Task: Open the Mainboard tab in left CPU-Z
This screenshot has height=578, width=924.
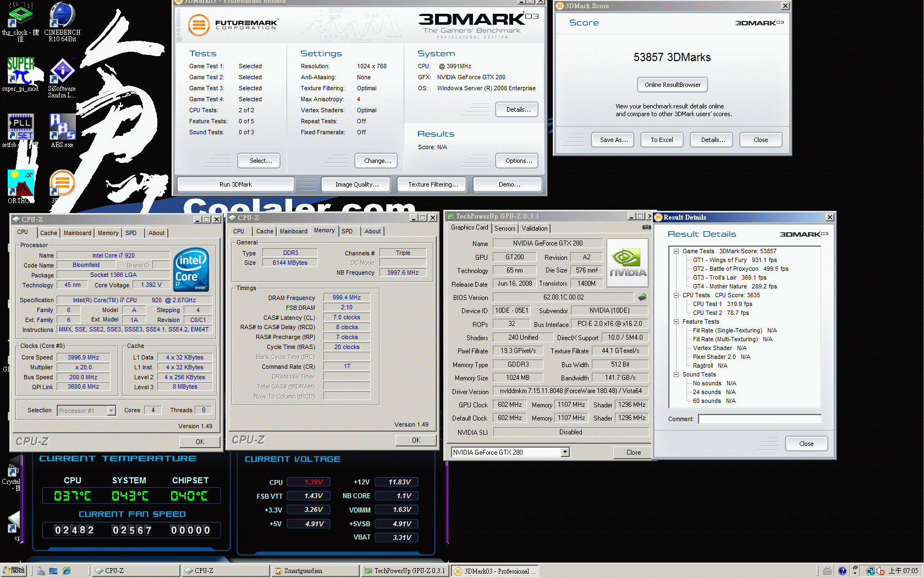Action: click(78, 233)
